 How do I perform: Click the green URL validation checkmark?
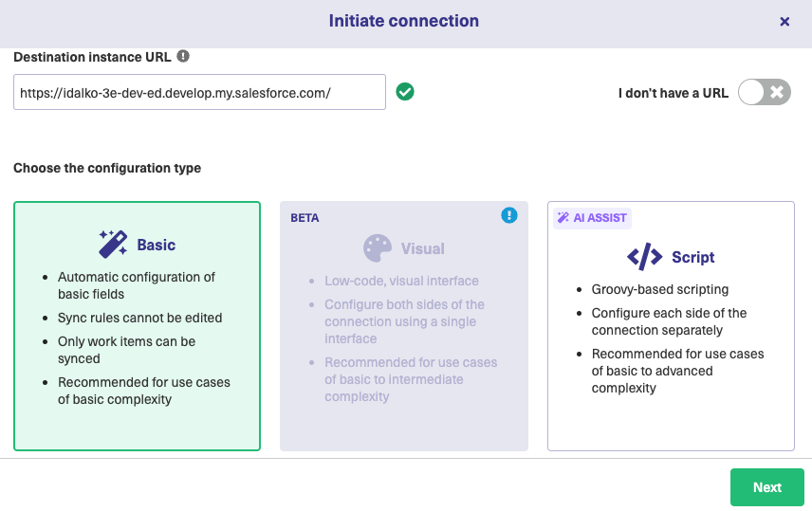click(x=405, y=92)
